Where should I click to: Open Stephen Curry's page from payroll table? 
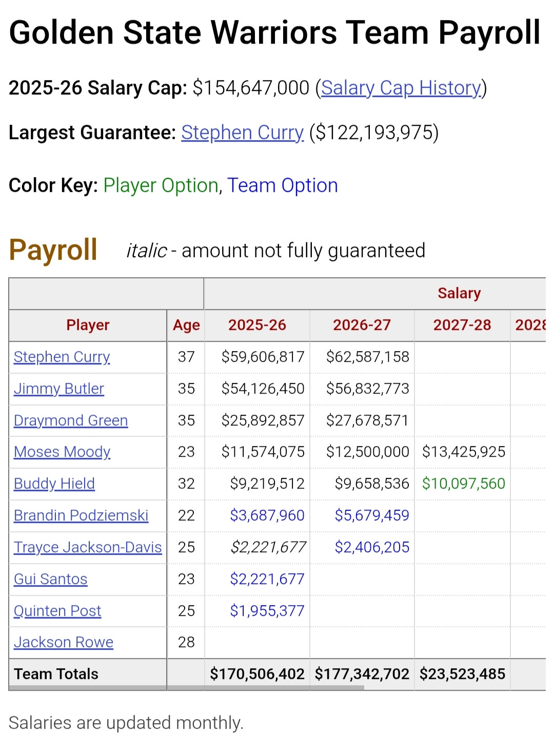(x=62, y=357)
